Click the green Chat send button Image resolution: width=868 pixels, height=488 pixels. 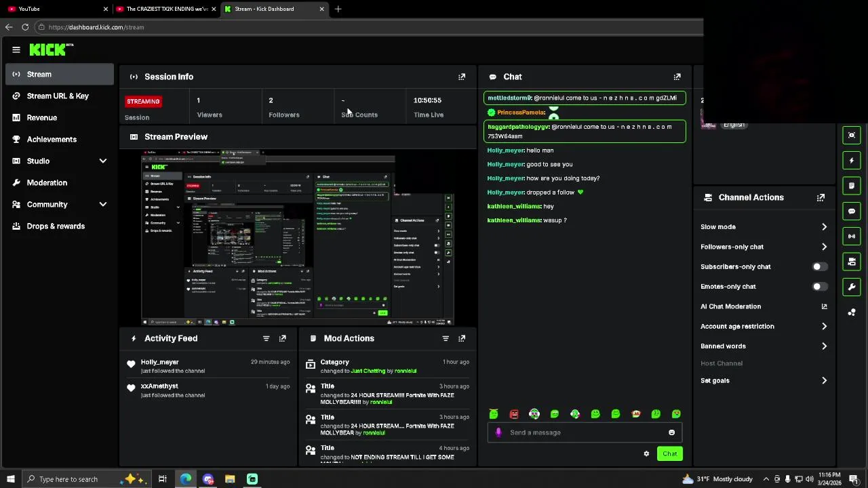tap(669, 453)
